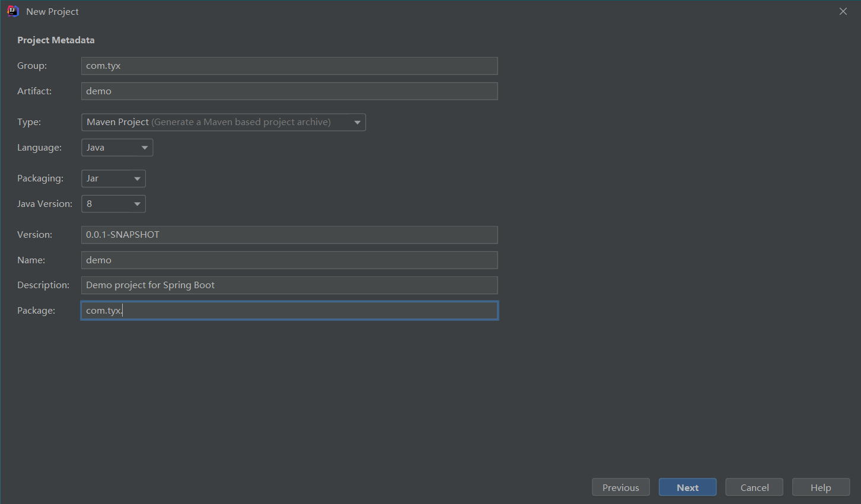The height and width of the screenshot is (504, 861).
Task: Click the Java Version label
Action: [44, 204]
